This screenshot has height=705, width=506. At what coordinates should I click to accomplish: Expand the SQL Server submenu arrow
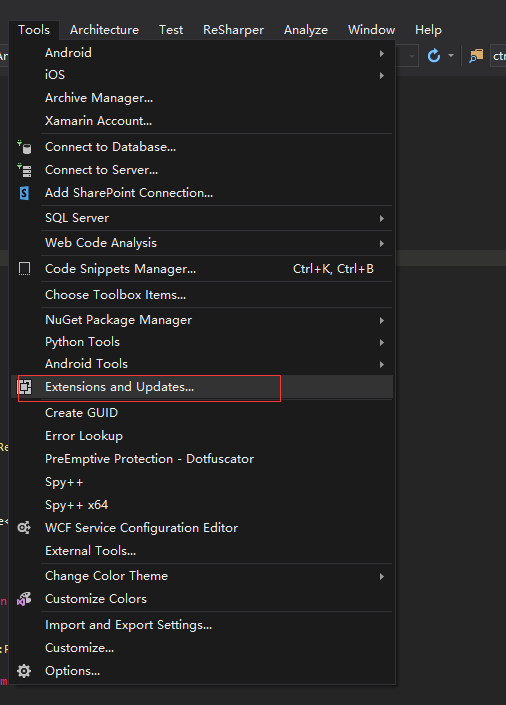point(381,218)
